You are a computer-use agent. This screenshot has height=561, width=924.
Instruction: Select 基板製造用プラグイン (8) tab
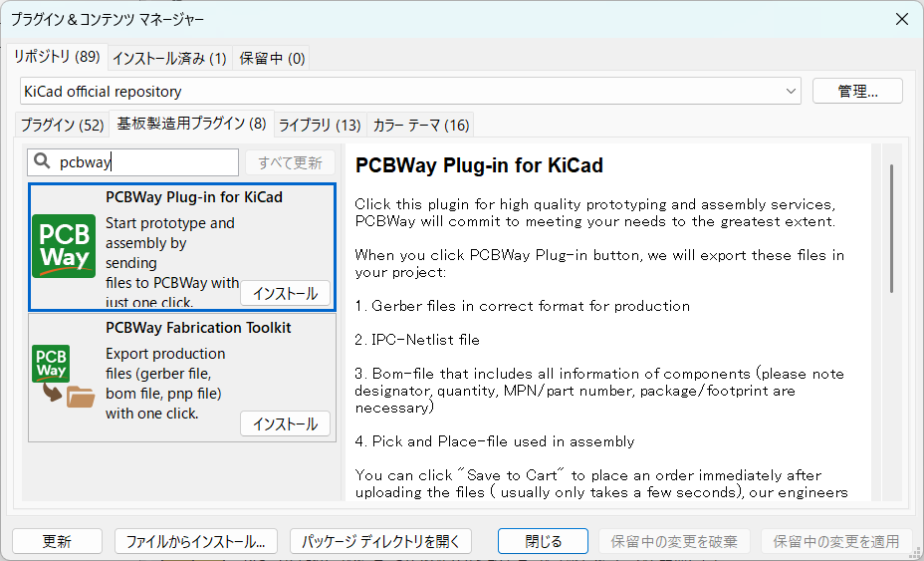coord(191,124)
